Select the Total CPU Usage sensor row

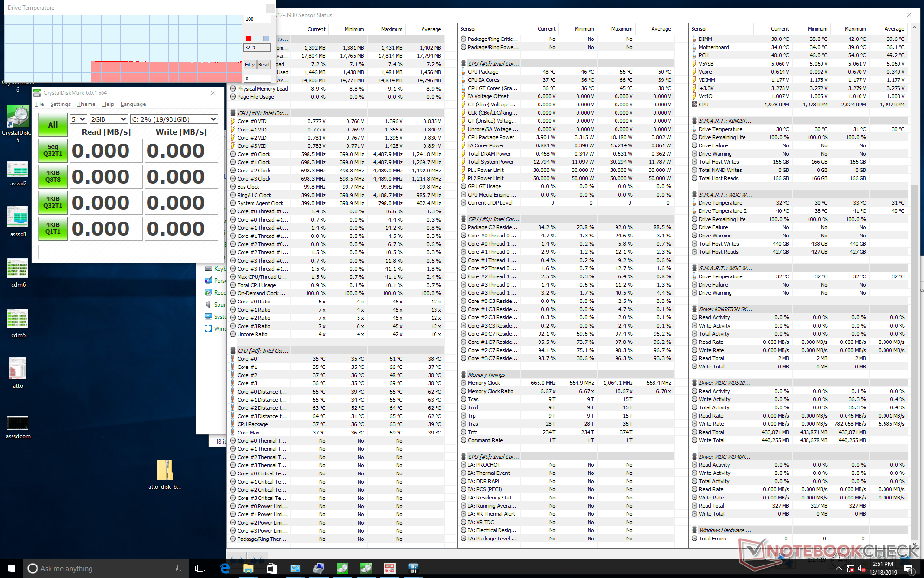click(x=336, y=285)
